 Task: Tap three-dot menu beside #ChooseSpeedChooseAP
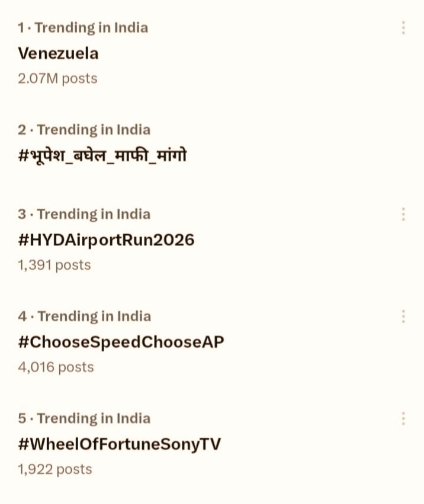pyautogui.click(x=403, y=316)
